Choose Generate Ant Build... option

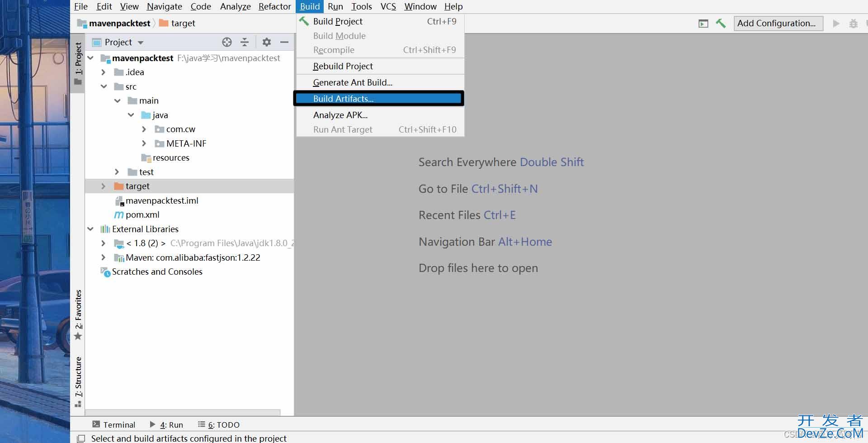(380, 82)
